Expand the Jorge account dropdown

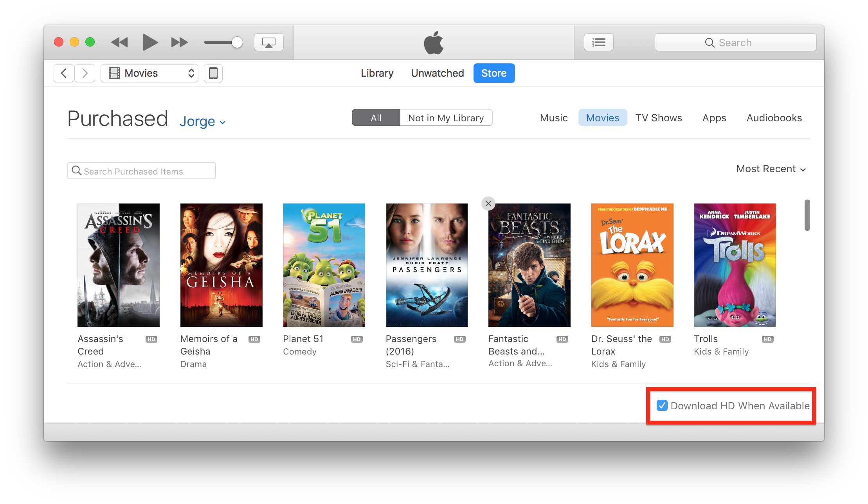click(x=202, y=122)
